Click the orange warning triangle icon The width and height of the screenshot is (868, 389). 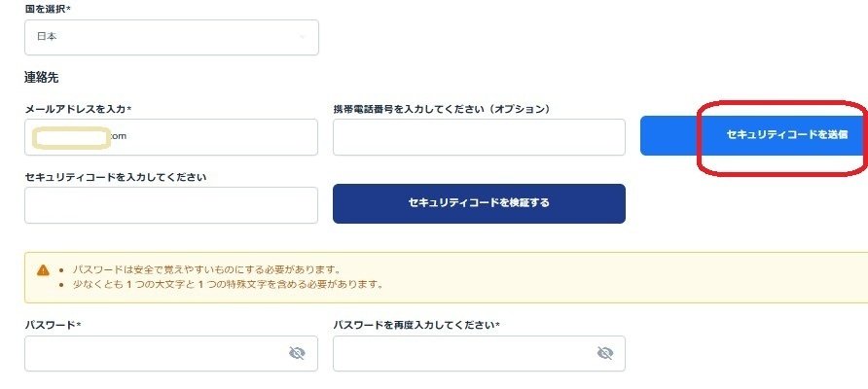coord(43,270)
